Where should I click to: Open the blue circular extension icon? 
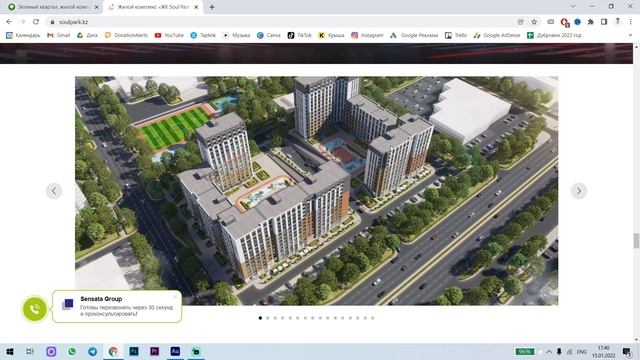578,22
